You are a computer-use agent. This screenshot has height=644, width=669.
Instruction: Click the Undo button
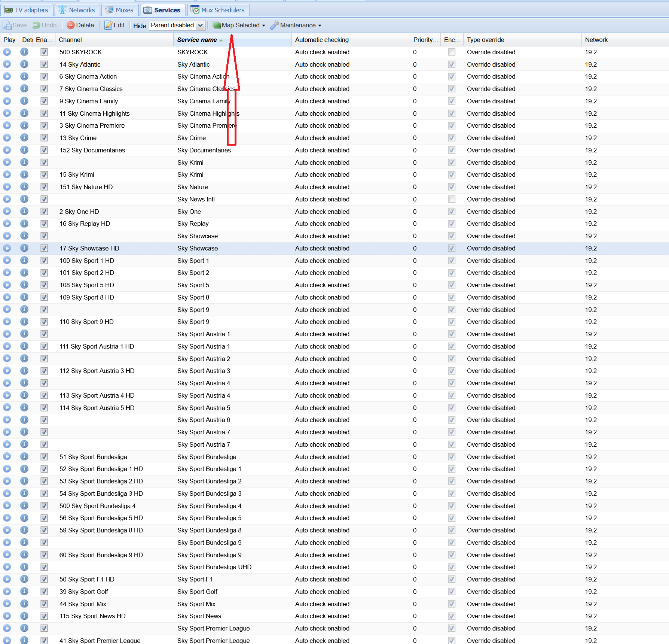pyautogui.click(x=45, y=25)
